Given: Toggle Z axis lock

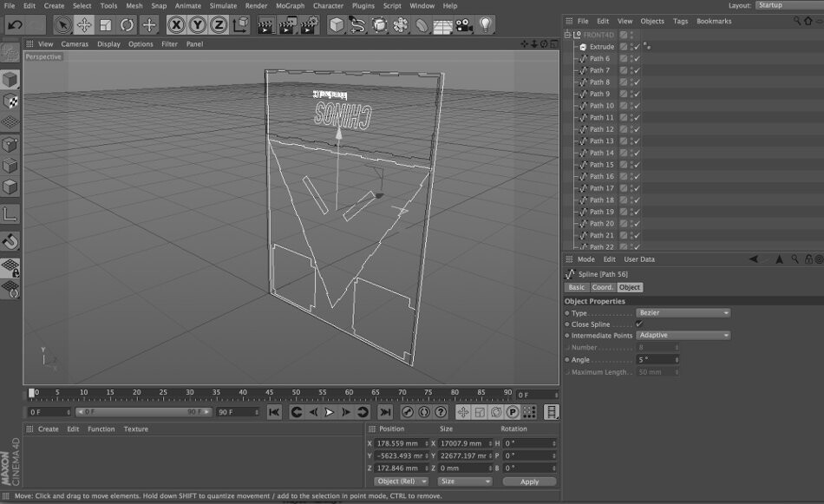Looking at the screenshot, I should (x=219, y=24).
